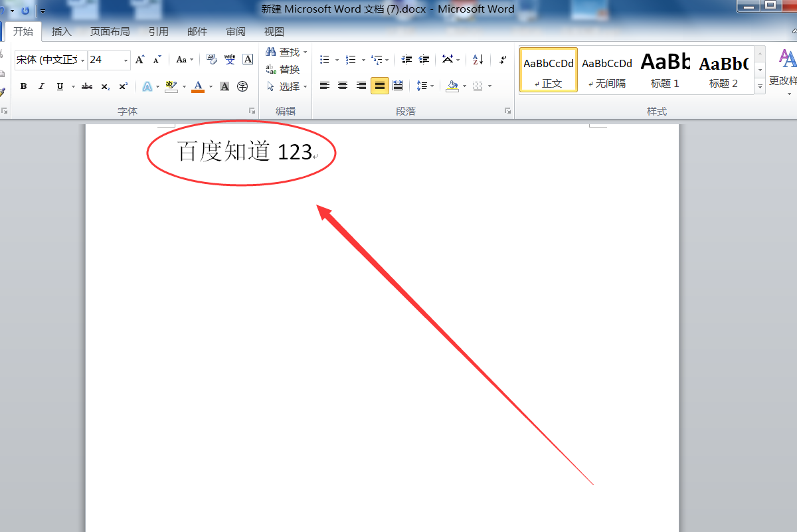Apply character border icon
Viewport: 797px width, 532px height.
click(248, 60)
